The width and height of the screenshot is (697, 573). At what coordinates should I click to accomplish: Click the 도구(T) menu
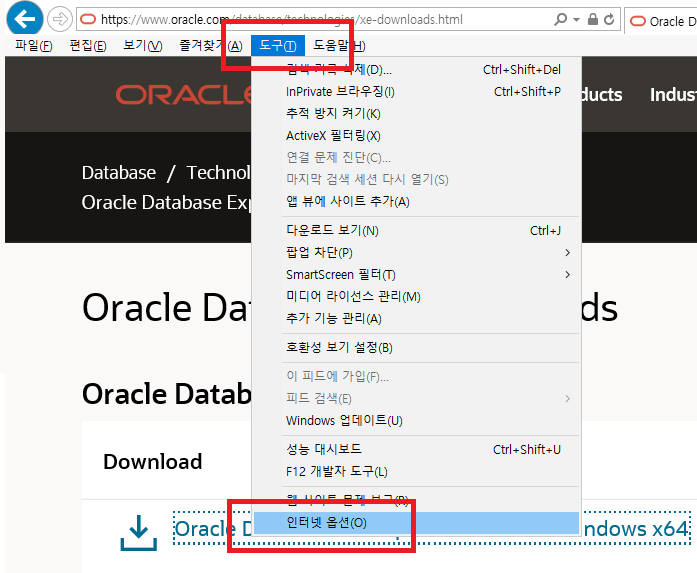pyautogui.click(x=278, y=45)
